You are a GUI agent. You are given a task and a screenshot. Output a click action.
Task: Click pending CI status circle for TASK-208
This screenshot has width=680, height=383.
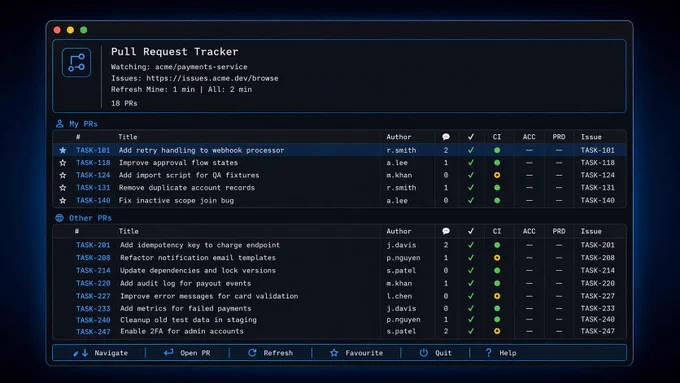pyautogui.click(x=497, y=258)
